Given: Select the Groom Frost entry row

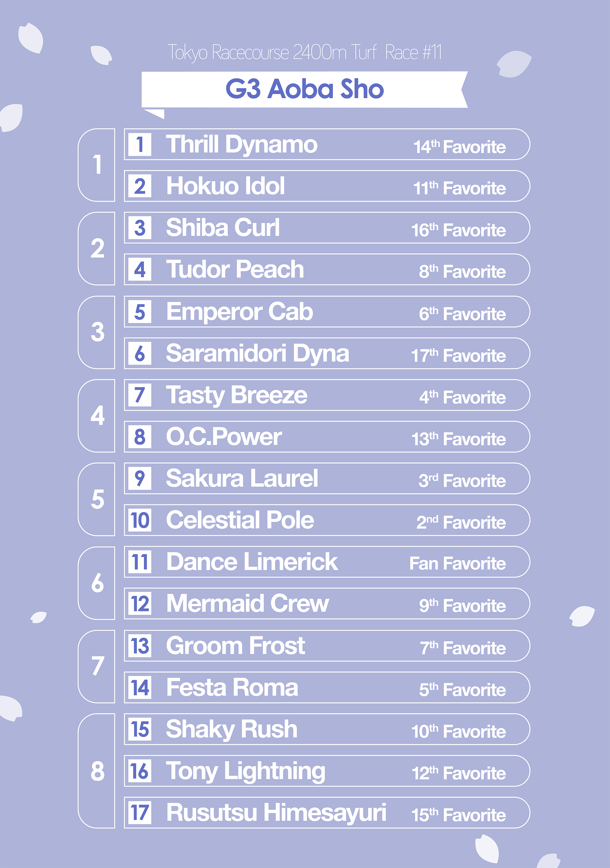Looking at the screenshot, I should tap(327, 646).
